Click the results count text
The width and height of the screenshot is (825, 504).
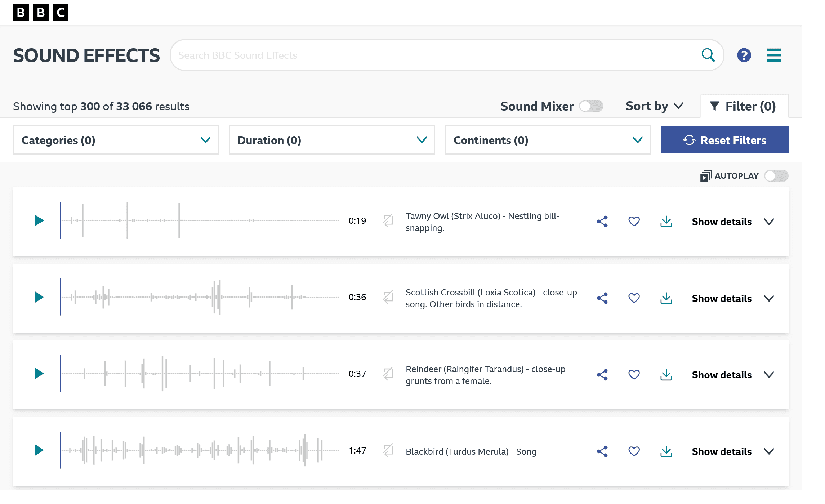point(101,106)
